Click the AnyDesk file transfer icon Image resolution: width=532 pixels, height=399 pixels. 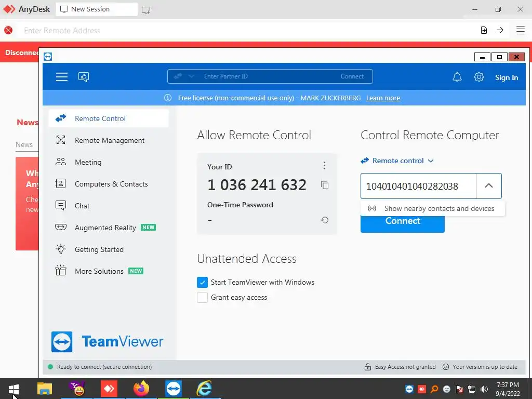(484, 30)
